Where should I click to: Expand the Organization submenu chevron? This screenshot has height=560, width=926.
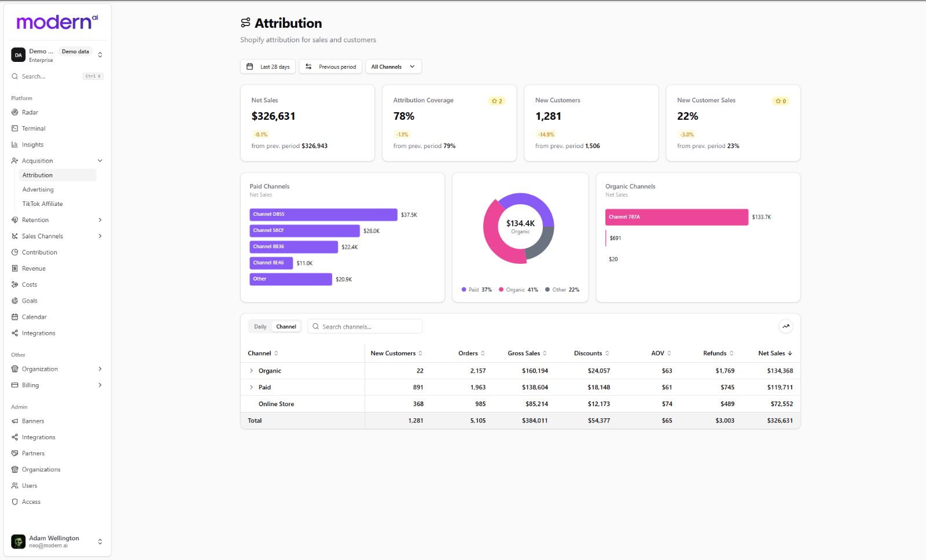100,369
